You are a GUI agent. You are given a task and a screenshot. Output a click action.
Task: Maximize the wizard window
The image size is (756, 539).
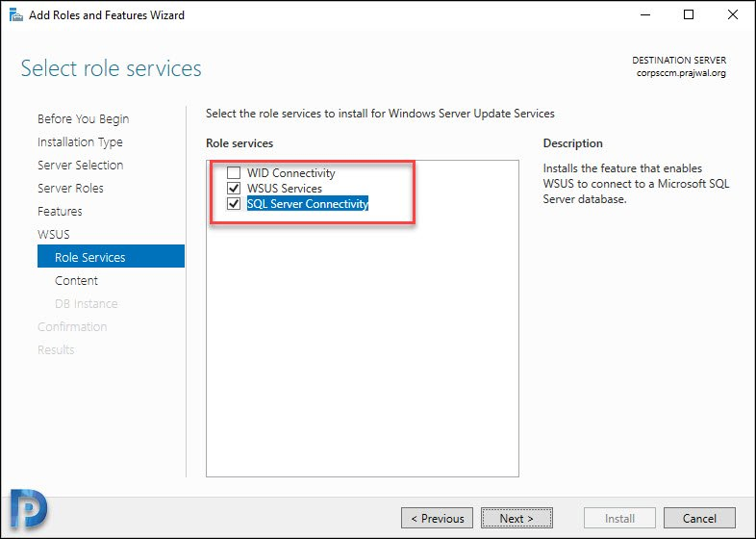(689, 15)
